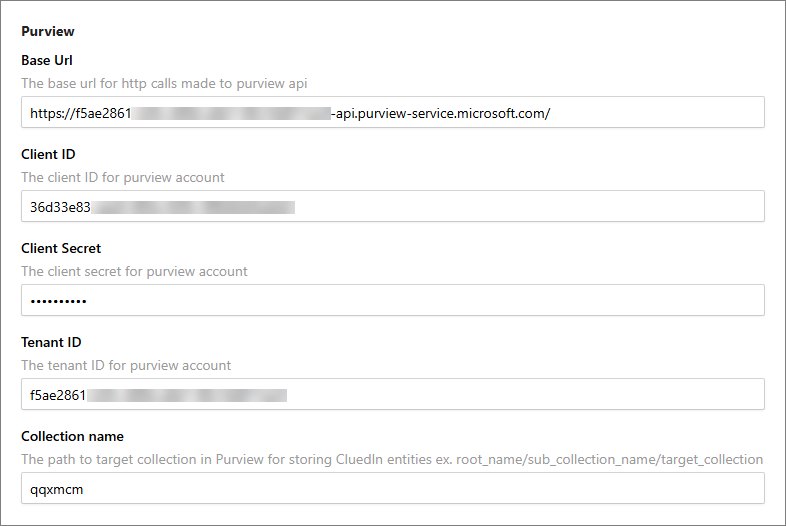Click the client ID description text

123,177
